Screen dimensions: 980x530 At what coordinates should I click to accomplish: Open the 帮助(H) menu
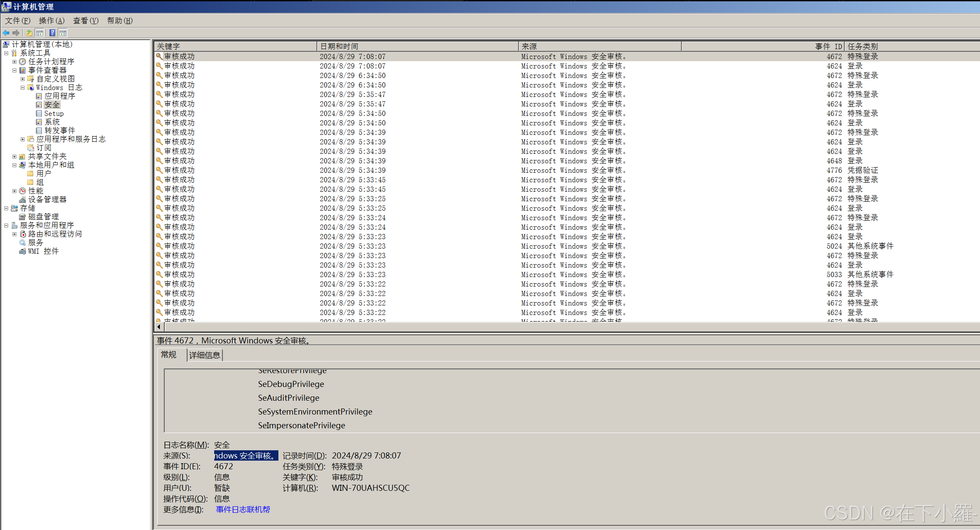pyautogui.click(x=120, y=21)
